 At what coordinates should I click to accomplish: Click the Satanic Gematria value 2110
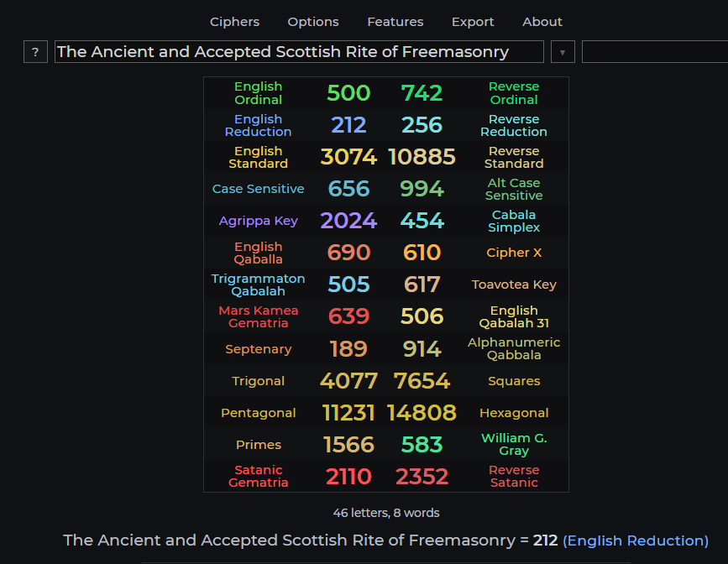[348, 477]
